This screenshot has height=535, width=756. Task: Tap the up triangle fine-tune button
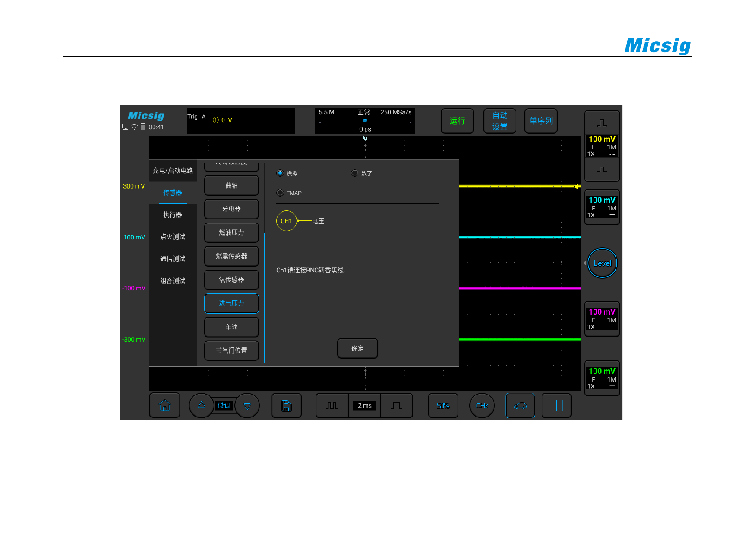tap(201, 405)
